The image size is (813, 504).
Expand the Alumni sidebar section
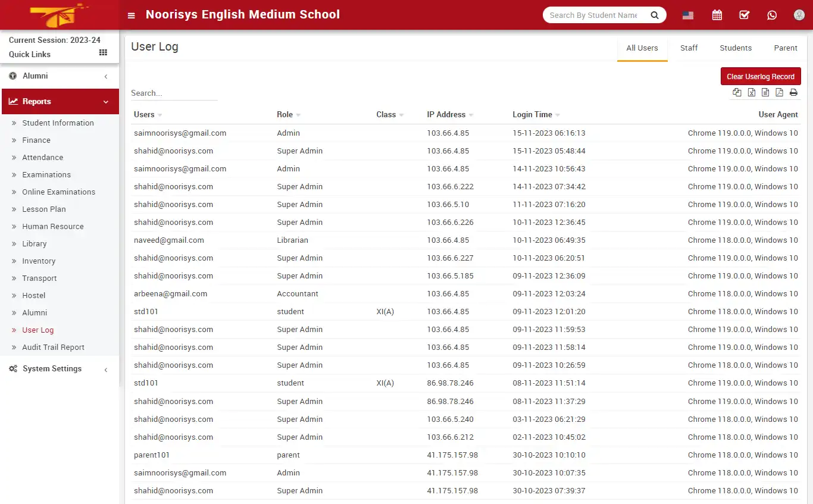(60, 76)
